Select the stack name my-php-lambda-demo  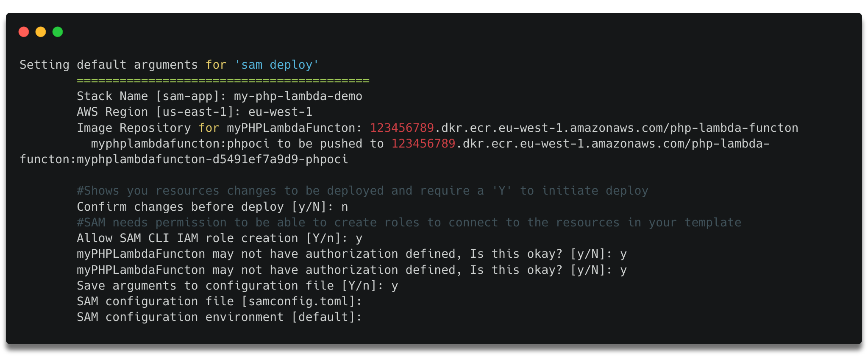pyautogui.click(x=298, y=96)
